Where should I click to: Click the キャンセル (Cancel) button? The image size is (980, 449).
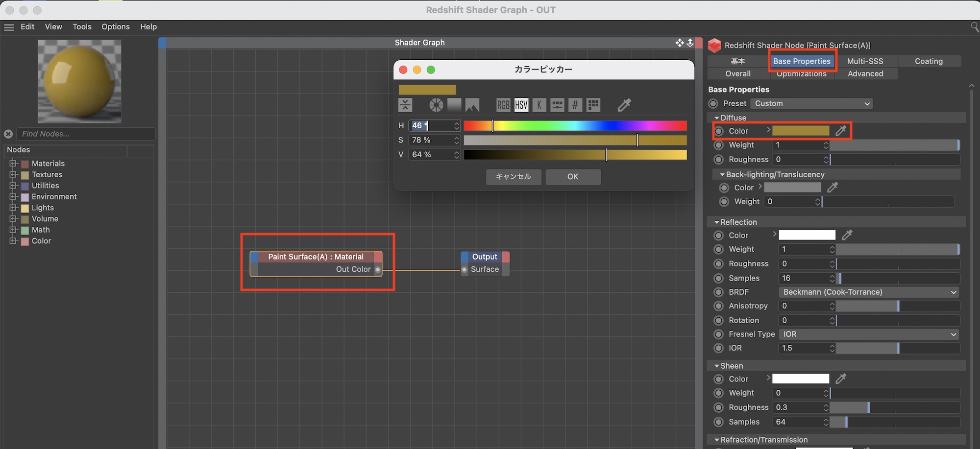coord(513,177)
